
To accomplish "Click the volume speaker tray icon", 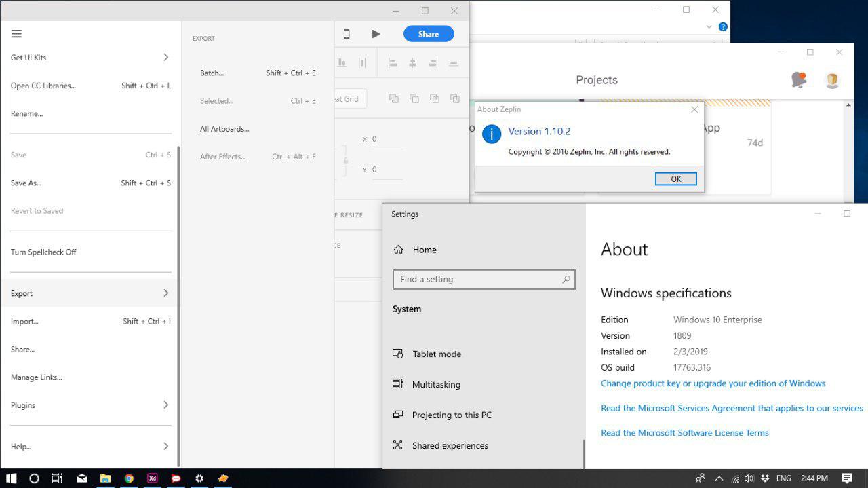I will click(749, 478).
